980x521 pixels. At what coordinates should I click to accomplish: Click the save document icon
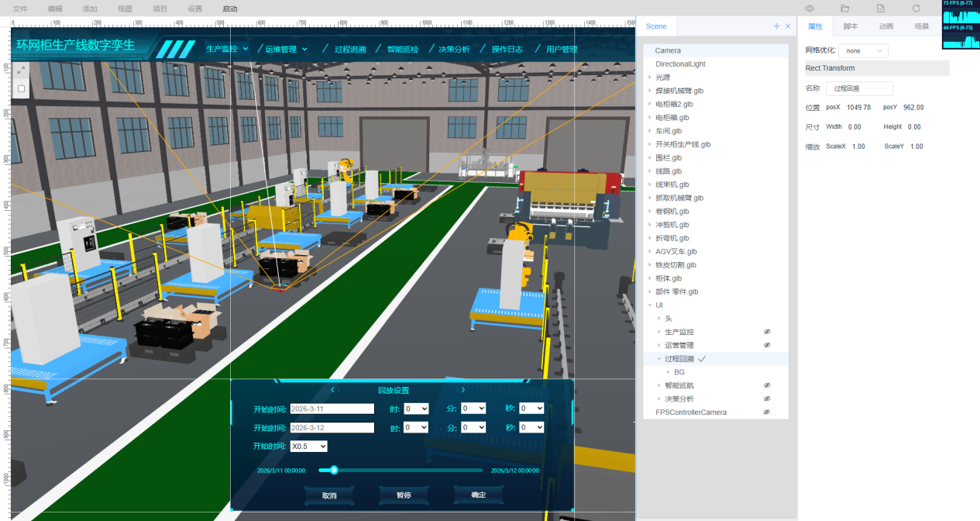click(x=880, y=9)
